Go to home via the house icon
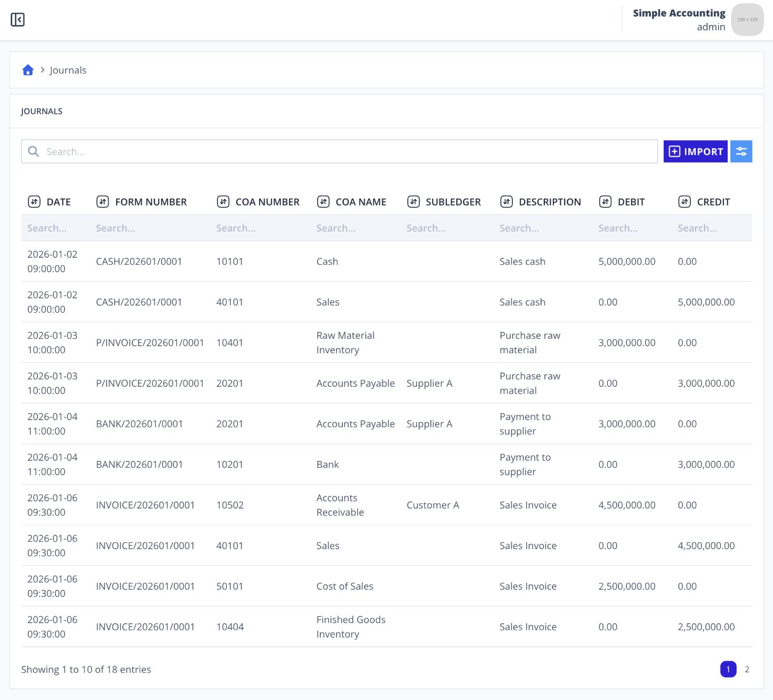This screenshot has height=700, width=773. (28, 70)
